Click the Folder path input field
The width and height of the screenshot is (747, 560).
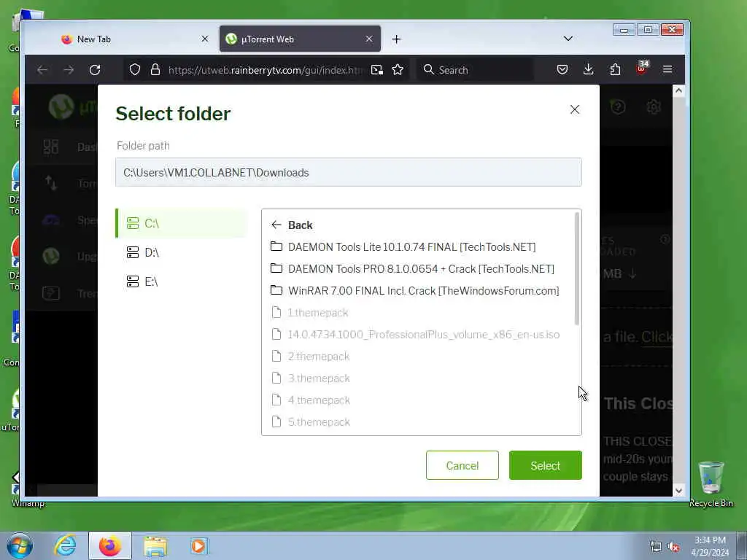(348, 172)
